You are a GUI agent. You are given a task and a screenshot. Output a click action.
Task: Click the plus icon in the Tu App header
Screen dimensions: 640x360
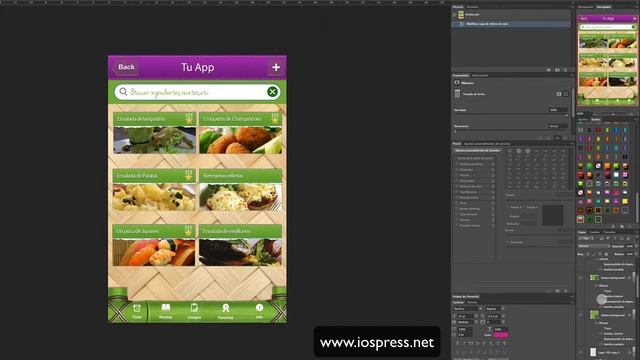(x=276, y=67)
